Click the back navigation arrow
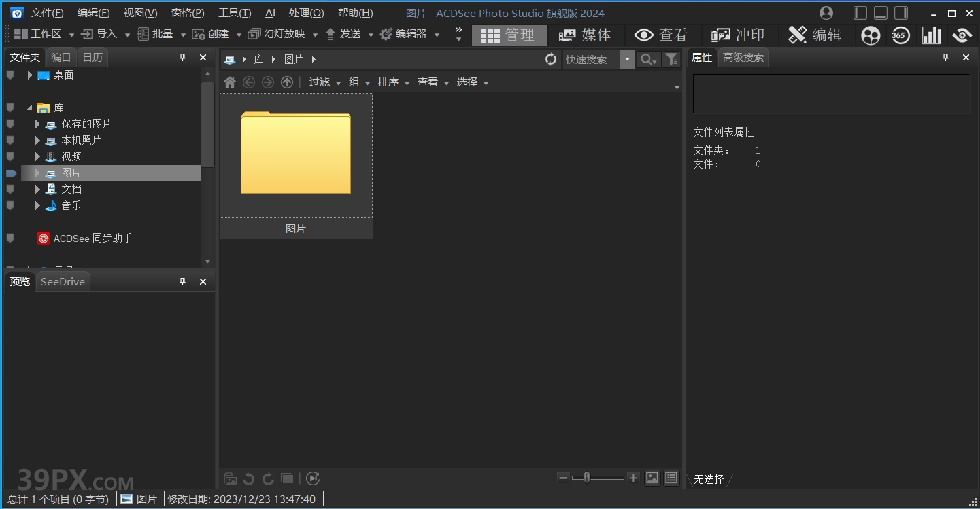Viewport: 980px width, 509px height. [x=249, y=82]
